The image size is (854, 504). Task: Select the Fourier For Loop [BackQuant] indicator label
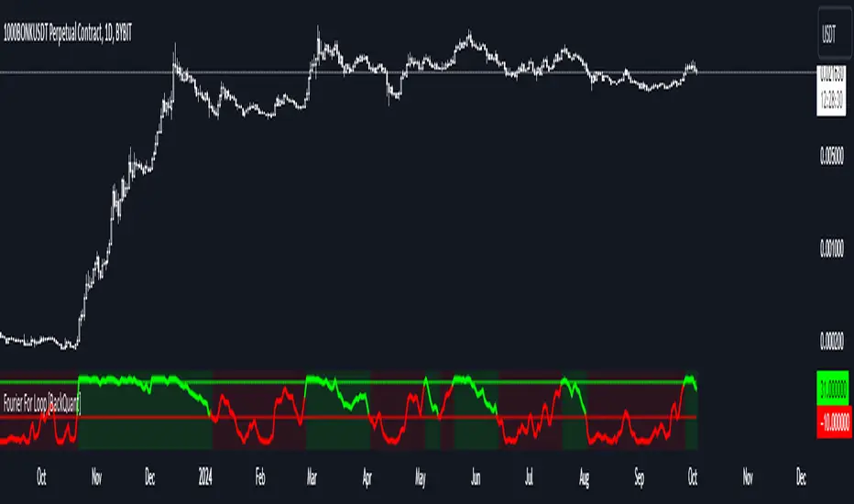(x=42, y=404)
